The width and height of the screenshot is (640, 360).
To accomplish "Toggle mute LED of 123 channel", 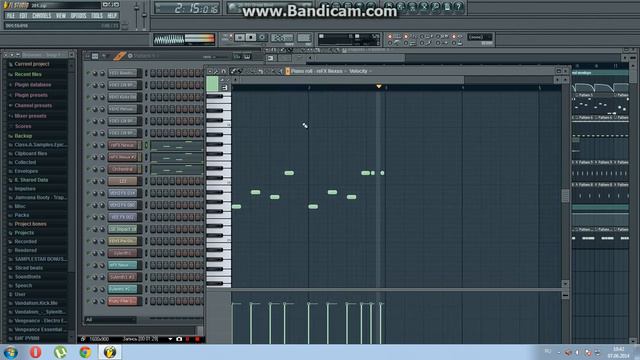I will tap(88, 181).
